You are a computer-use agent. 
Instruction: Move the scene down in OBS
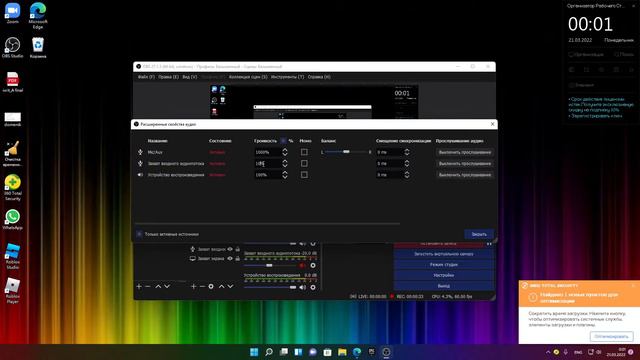pos(167,287)
